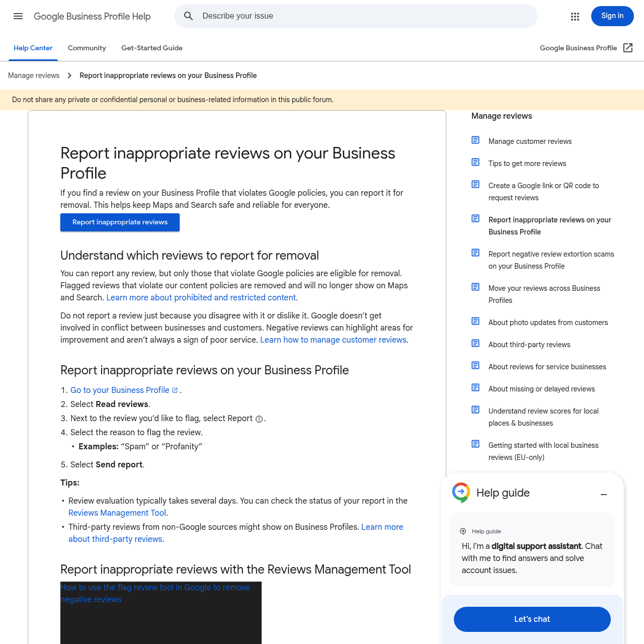Click article icon beside Create a Google link or QR code

click(x=475, y=184)
